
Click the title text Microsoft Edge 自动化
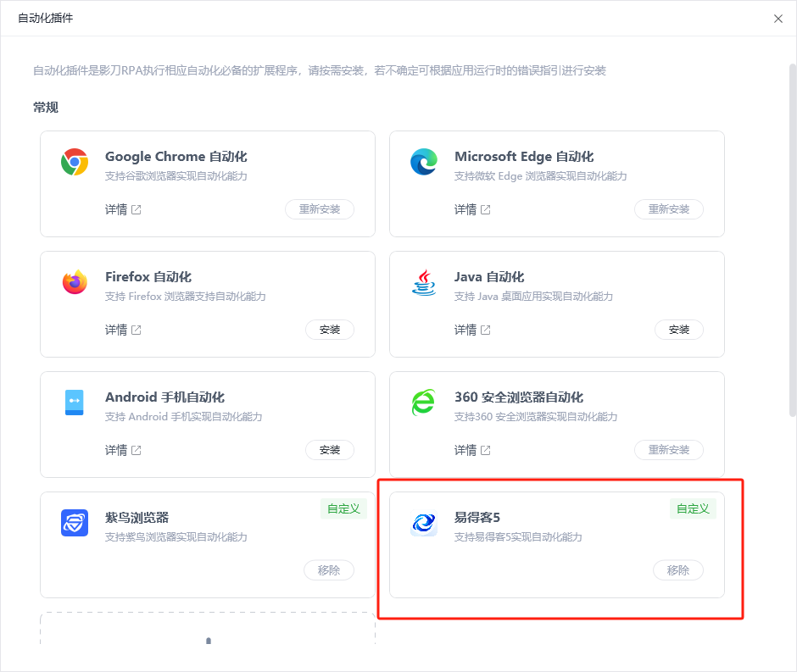tap(524, 157)
